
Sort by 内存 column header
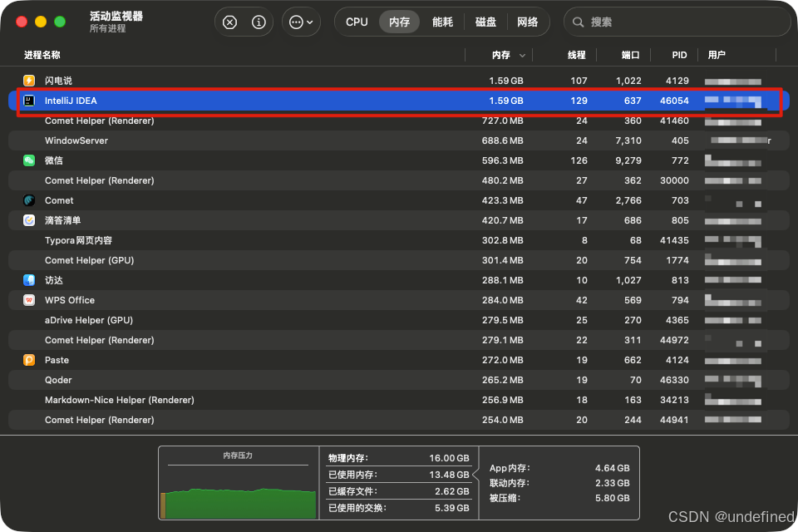click(501, 55)
